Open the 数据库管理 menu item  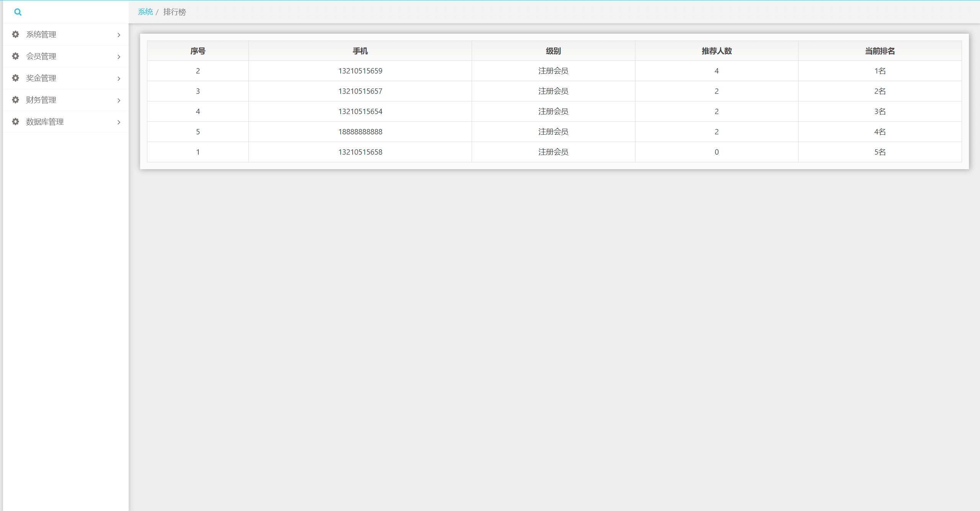coord(66,122)
